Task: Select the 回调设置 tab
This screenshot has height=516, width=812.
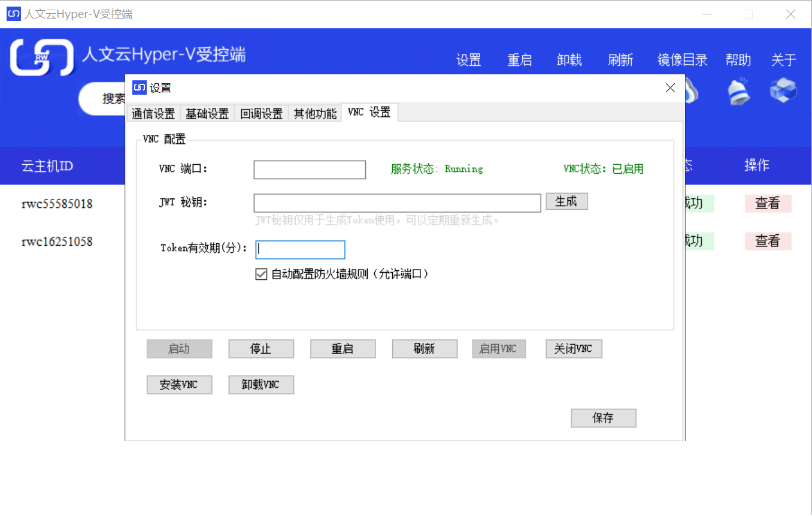Action: tap(262, 113)
